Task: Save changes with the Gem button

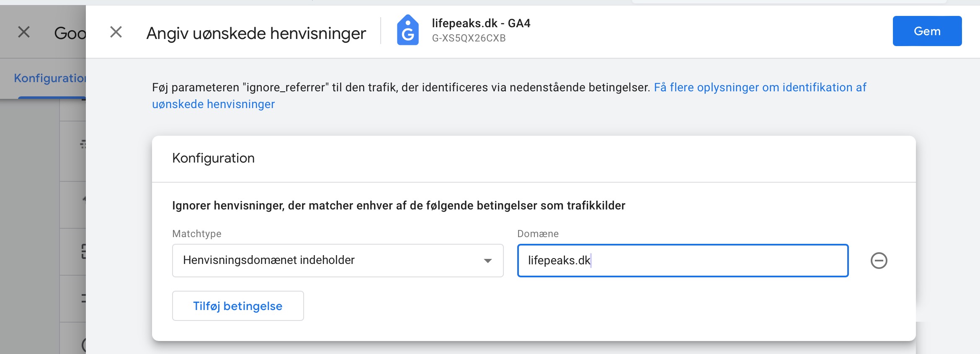Action: (x=927, y=31)
